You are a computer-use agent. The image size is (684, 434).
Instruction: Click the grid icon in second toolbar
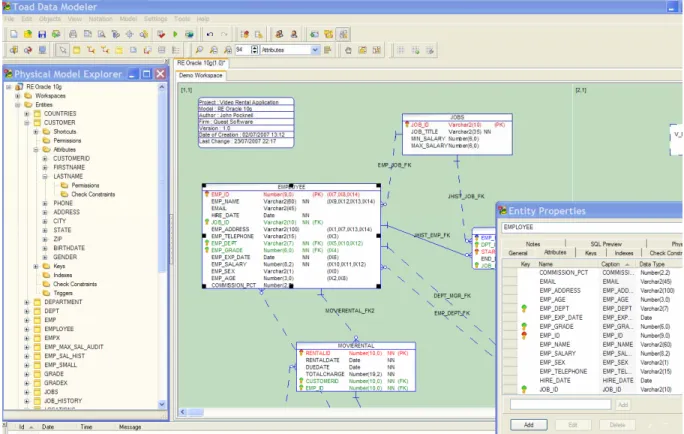[400, 50]
